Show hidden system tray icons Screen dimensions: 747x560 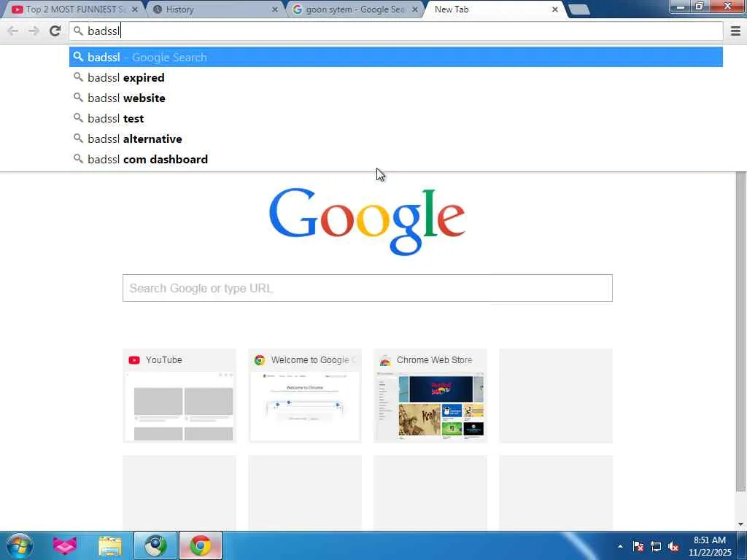click(620, 546)
